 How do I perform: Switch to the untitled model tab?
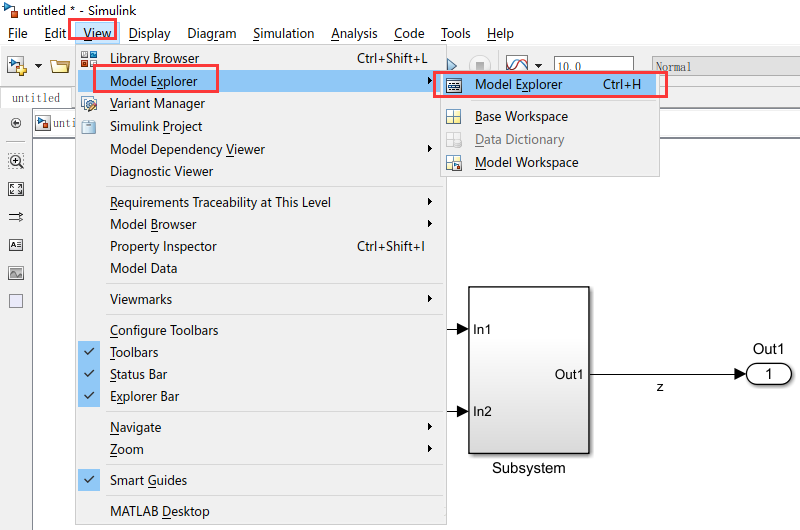point(36,97)
